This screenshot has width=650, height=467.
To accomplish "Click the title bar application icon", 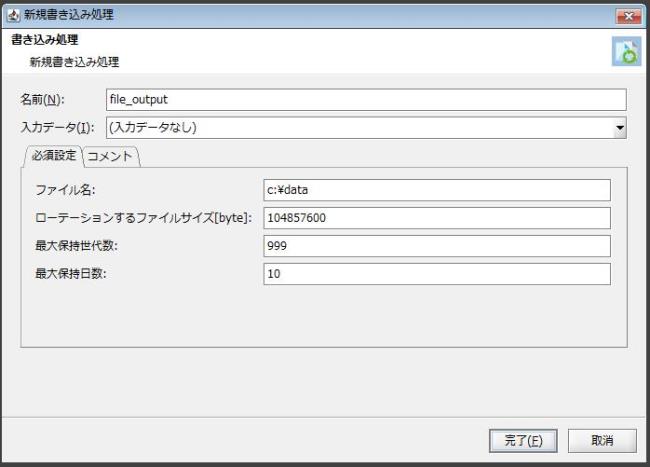I will click(x=13, y=15).
